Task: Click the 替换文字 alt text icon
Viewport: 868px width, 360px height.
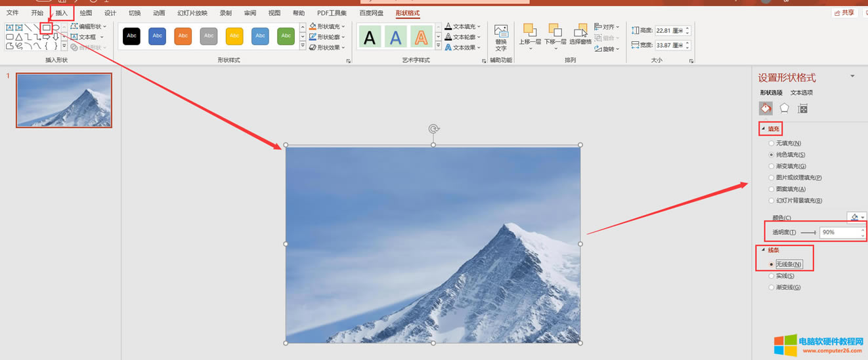Action: coord(501,37)
